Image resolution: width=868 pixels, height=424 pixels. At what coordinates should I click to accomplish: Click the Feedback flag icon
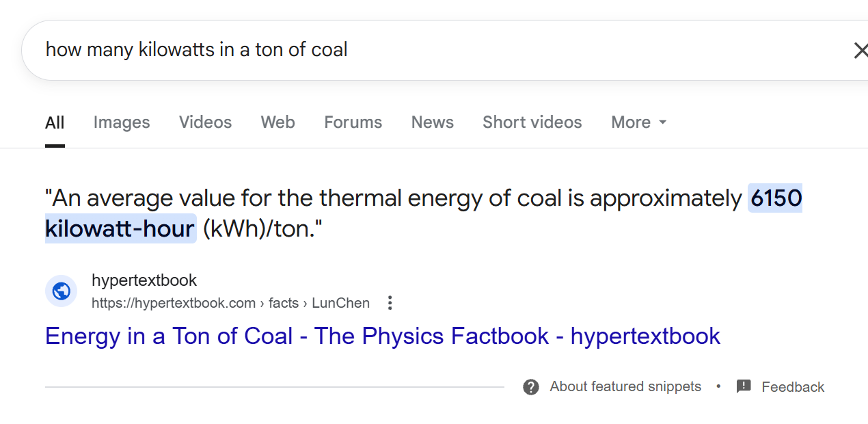point(744,387)
